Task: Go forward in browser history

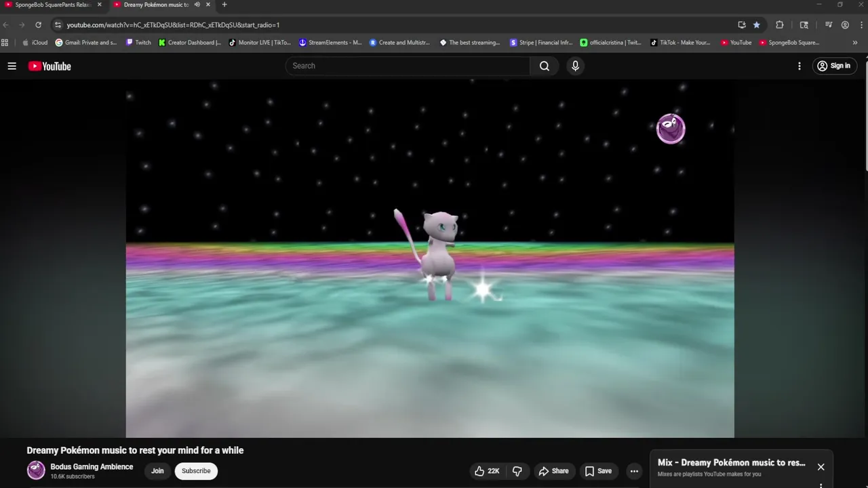Action: pos(22,25)
